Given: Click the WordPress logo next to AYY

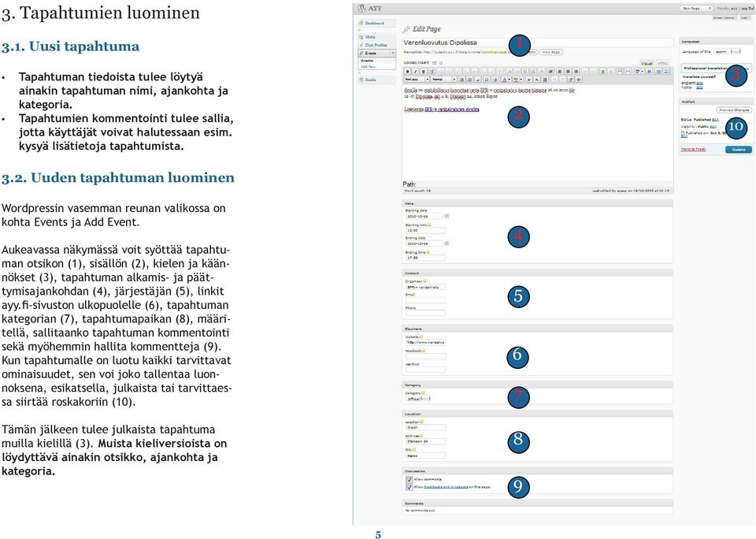Looking at the screenshot, I should (x=362, y=8).
